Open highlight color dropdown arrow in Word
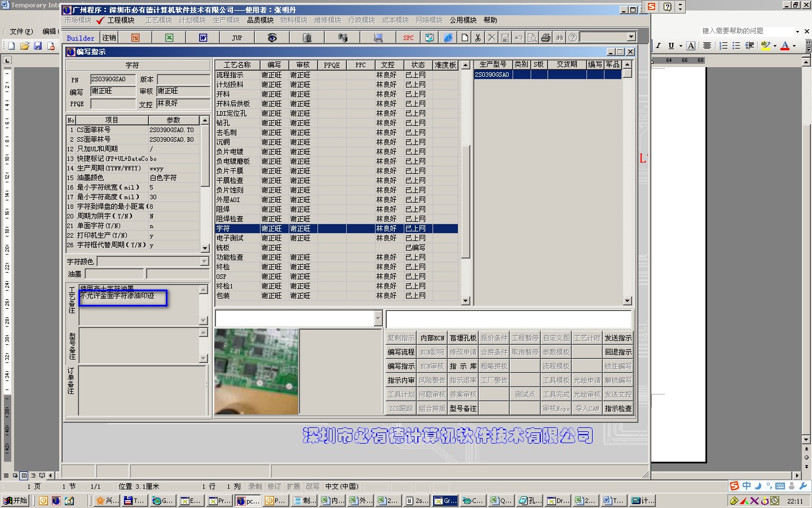The image size is (812, 508). [x=775, y=46]
